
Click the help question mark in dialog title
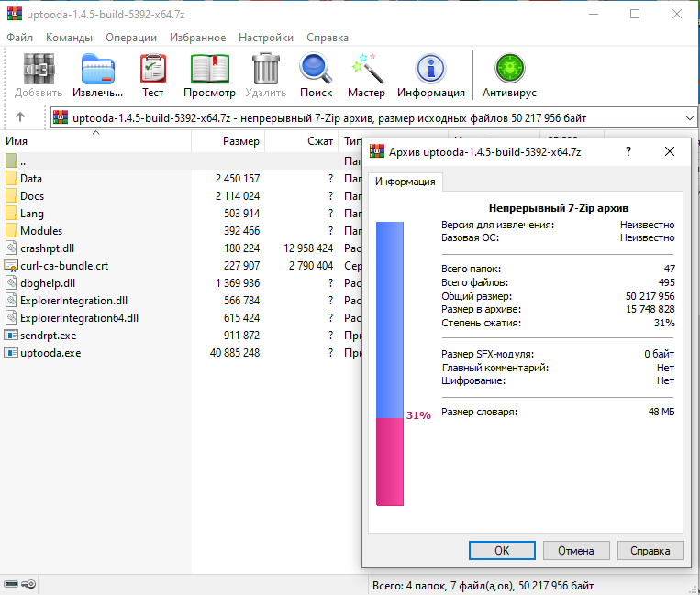[628, 151]
